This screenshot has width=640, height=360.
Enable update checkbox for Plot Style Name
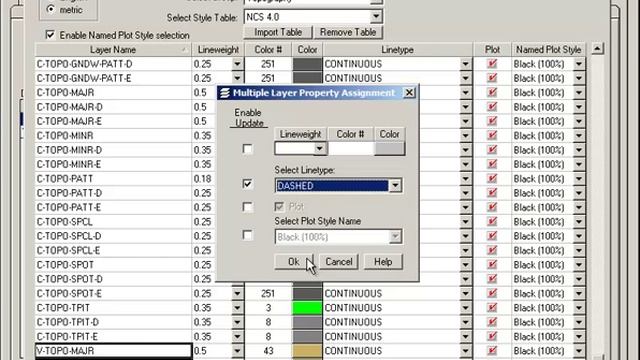[247, 236]
